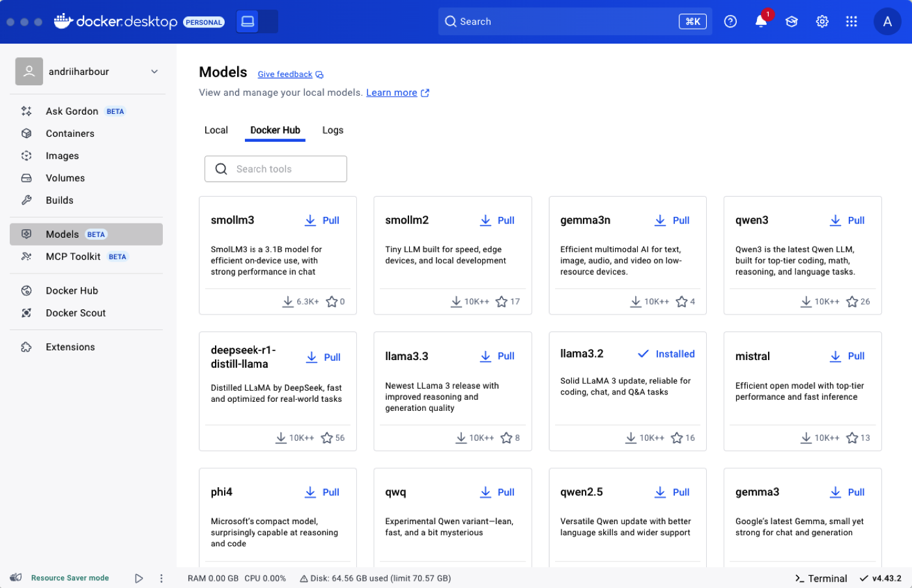Pull the mistral model

[848, 356]
